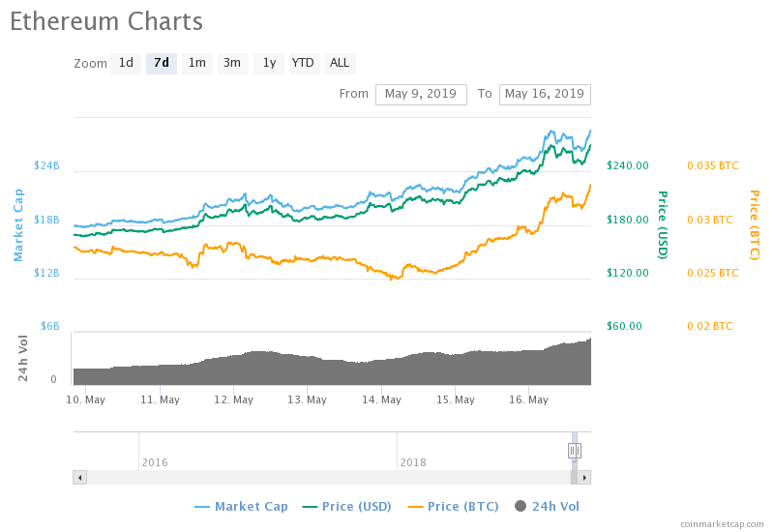Screen dimensions: 774x532
Task: Toggle Market Cap series in legend
Action: click(x=242, y=506)
